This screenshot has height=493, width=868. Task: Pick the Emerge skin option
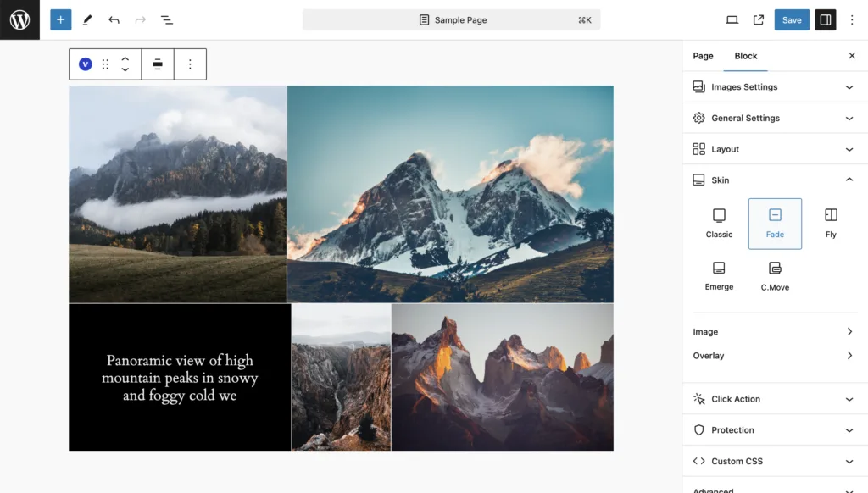(719, 276)
